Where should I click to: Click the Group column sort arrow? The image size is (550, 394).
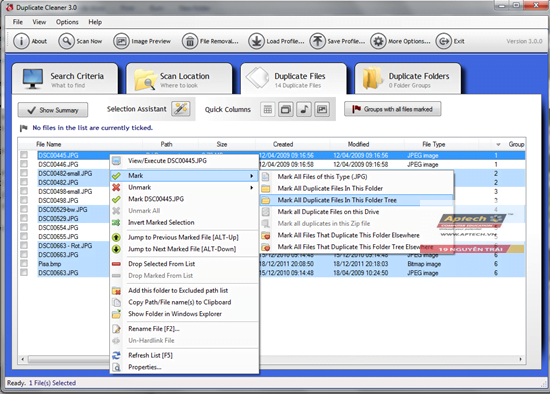498,145
